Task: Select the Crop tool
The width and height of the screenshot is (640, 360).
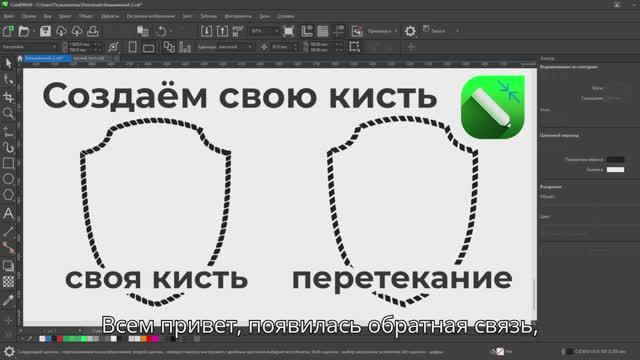Action: (8, 97)
